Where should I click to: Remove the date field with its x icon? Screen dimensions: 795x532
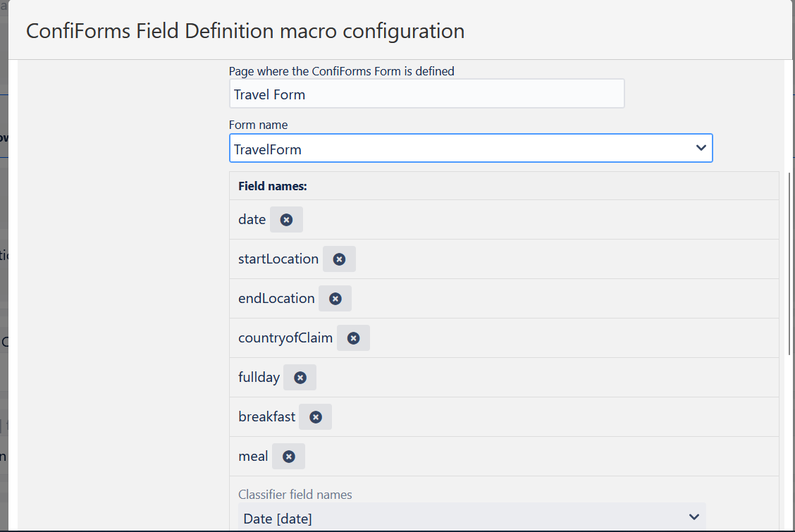[x=286, y=220]
